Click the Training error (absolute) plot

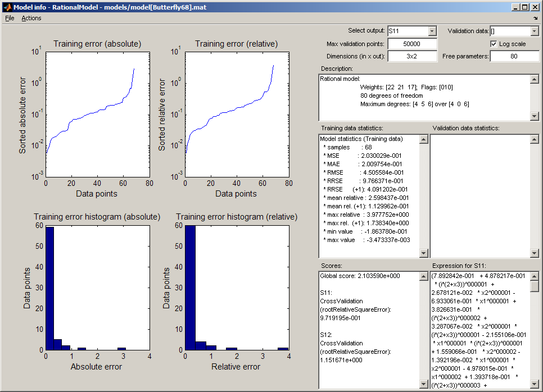[98, 114]
